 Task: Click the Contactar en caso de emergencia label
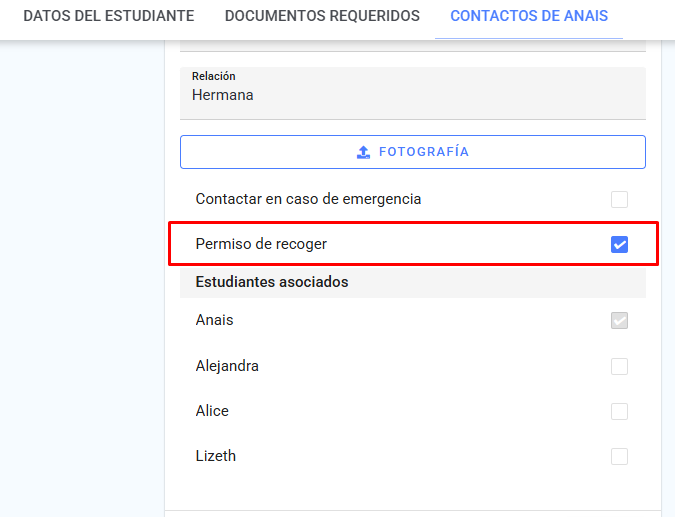(308, 199)
